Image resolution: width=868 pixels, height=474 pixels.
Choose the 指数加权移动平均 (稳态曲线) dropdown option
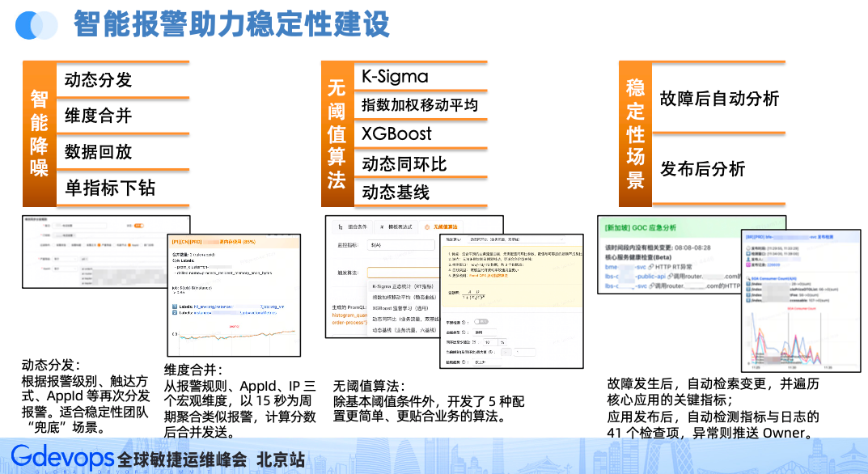click(404, 298)
